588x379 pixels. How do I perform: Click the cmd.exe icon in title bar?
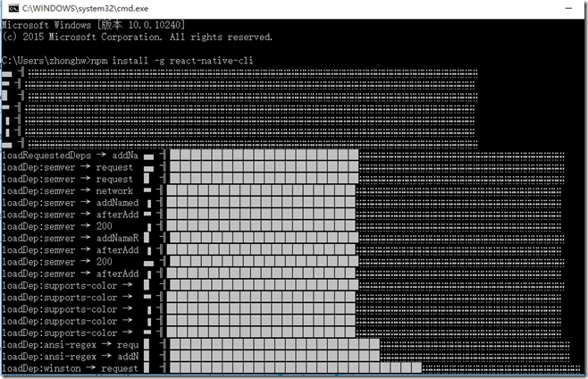tap(13, 8)
